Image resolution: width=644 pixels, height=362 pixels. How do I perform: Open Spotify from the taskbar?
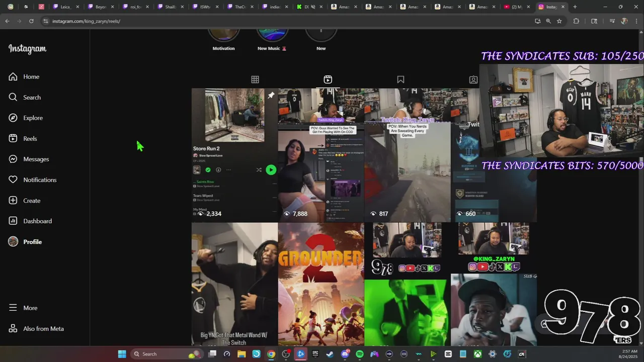[x=360, y=354]
